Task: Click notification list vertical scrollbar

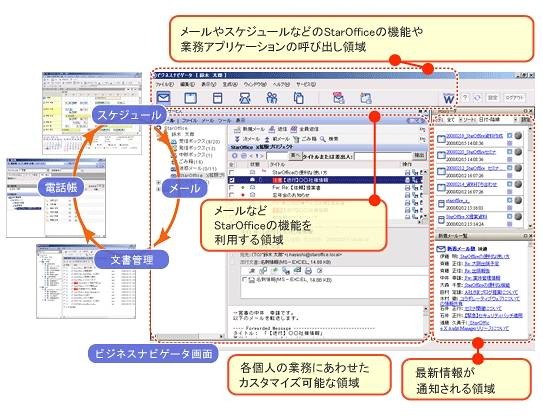Action: tap(530, 177)
